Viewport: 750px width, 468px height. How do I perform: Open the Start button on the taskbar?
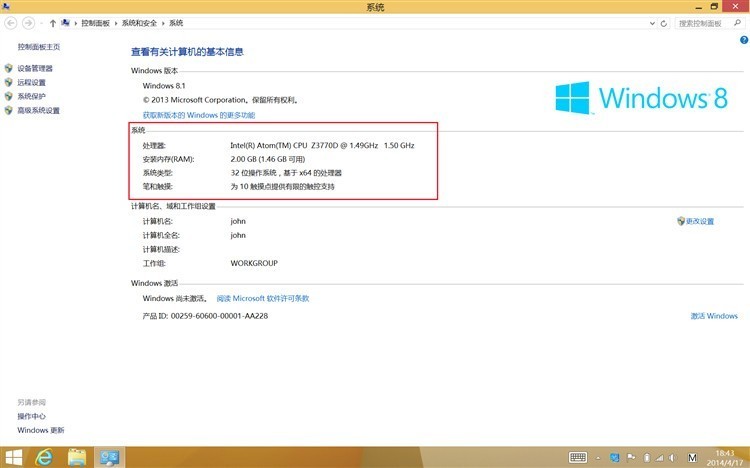tap(13, 457)
